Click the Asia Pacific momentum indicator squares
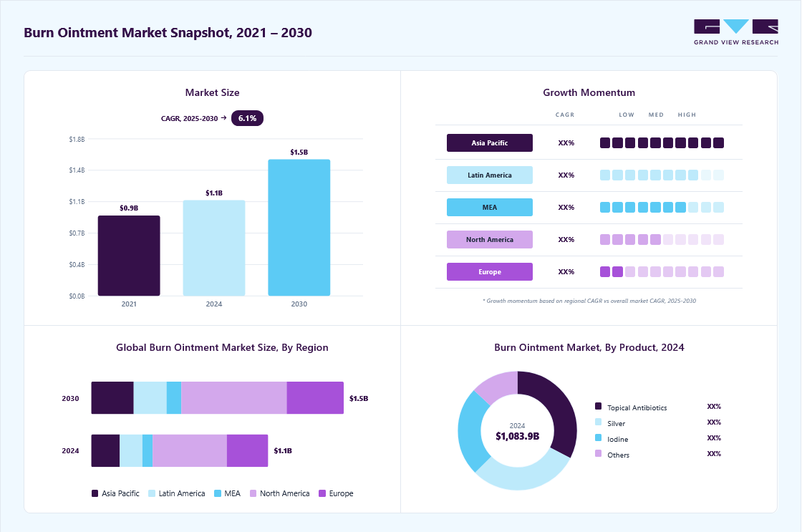 point(662,142)
